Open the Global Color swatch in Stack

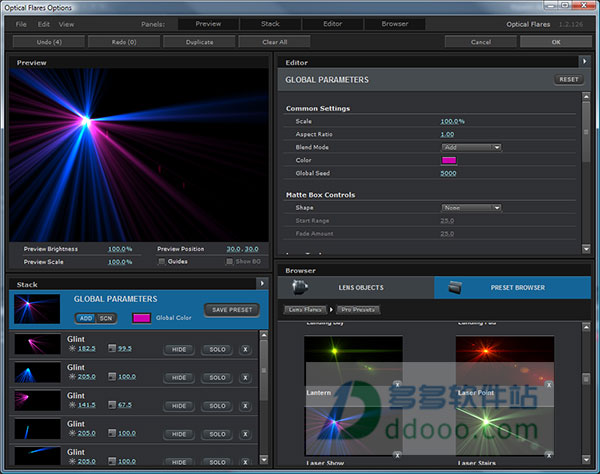(141, 318)
